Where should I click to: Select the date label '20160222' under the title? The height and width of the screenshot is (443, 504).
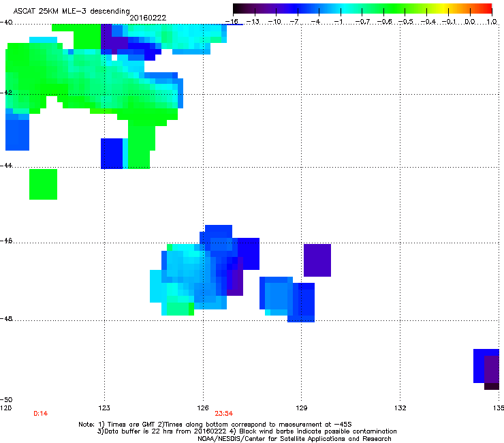tap(148, 18)
